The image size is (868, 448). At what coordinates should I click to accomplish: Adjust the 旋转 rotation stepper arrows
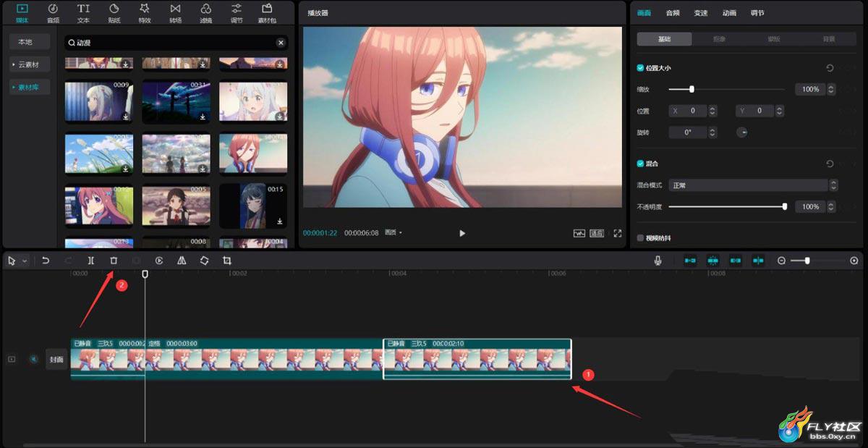pos(713,132)
